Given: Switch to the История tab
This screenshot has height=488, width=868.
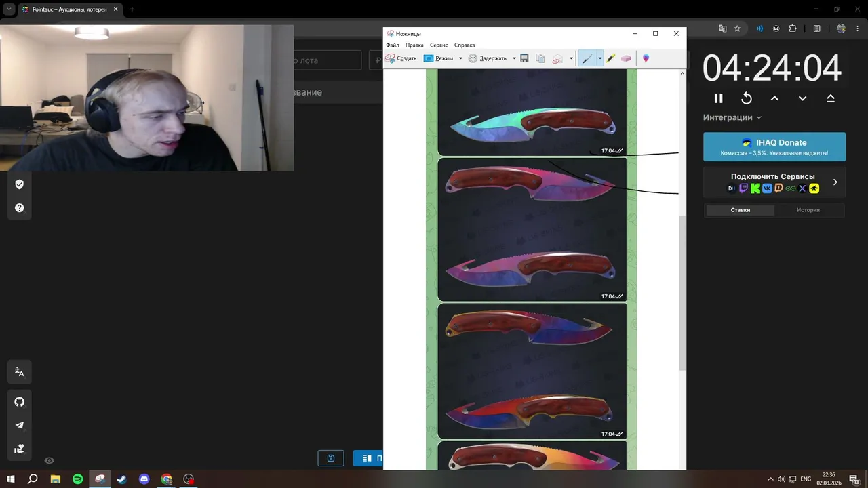Looking at the screenshot, I should tap(808, 210).
